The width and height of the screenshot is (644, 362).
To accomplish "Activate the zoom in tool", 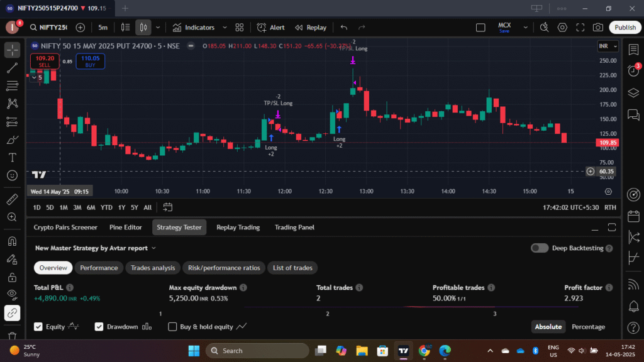I will (x=13, y=217).
